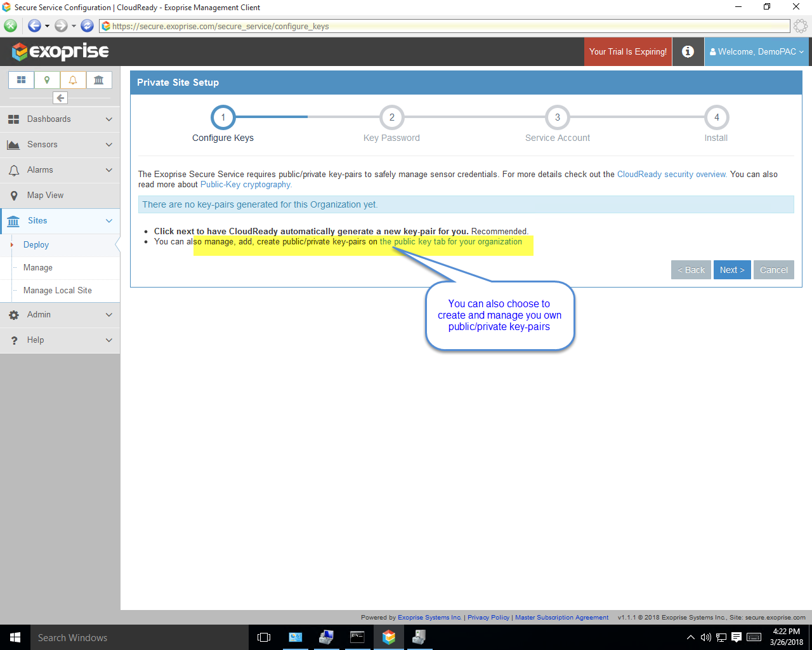Image resolution: width=812 pixels, height=650 pixels.
Task: Expand the Help chevron
Action: point(109,340)
